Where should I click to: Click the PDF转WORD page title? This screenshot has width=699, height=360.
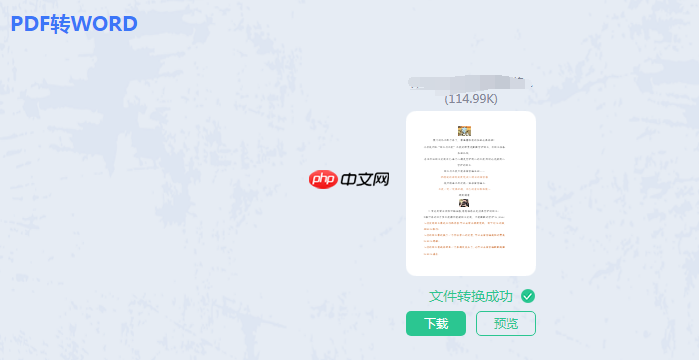[x=74, y=24]
